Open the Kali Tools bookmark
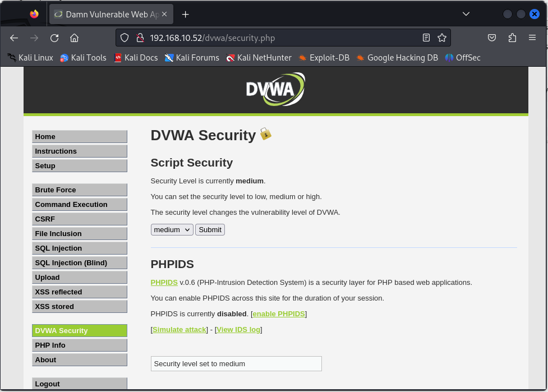This screenshot has height=392, width=548. click(x=83, y=58)
